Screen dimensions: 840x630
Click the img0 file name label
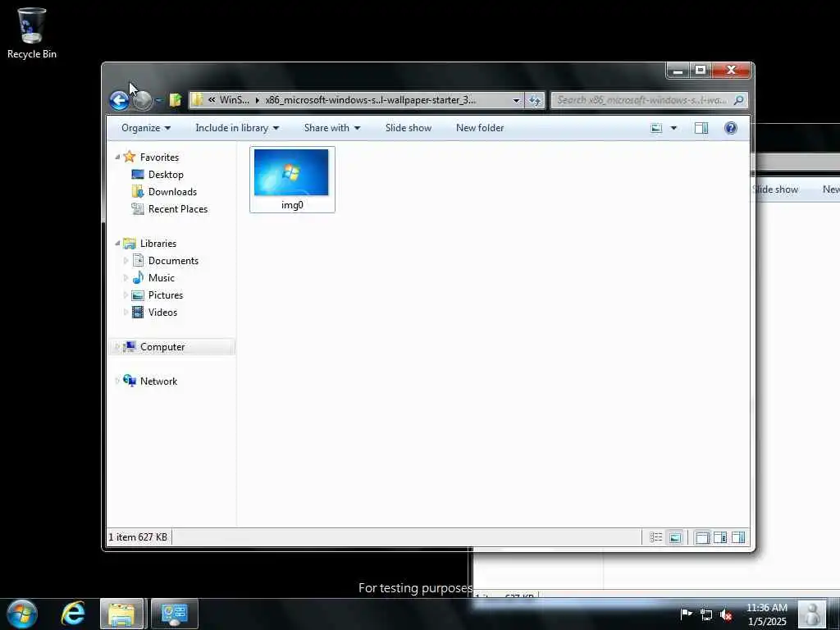point(292,205)
